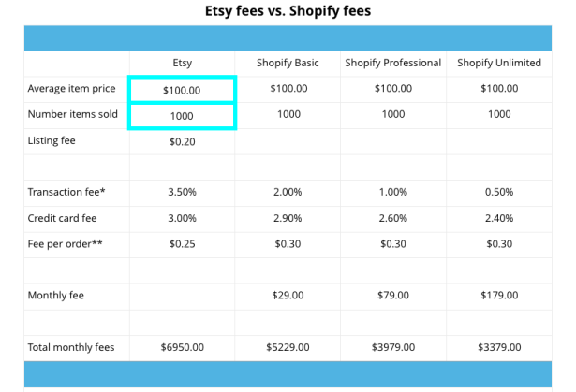This screenshot has height=392, width=576.
Task: Click the Etsy transaction fee 3.50%
Action: tap(183, 192)
